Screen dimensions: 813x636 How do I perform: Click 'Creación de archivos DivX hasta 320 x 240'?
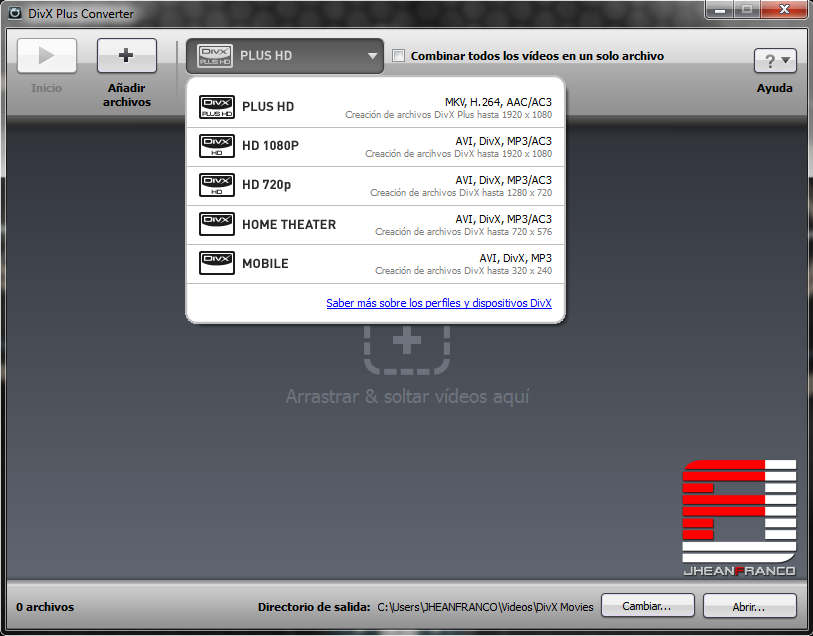point(464,271)
